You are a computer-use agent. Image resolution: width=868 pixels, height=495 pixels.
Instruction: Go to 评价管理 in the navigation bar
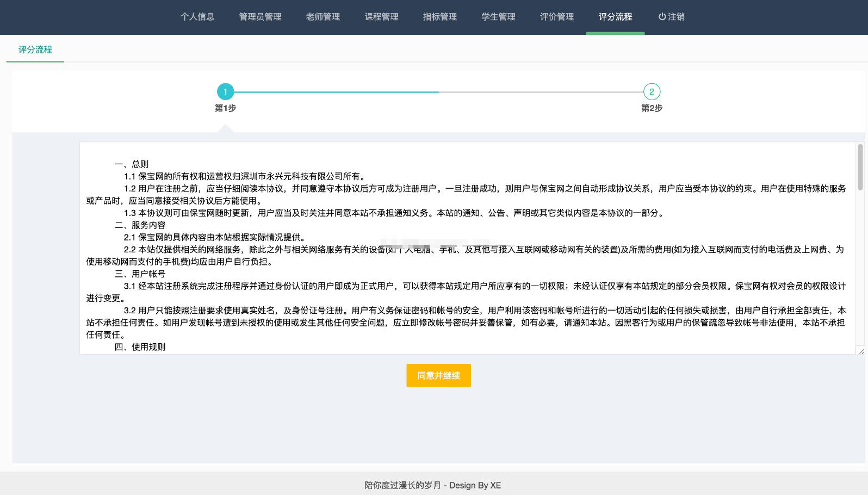[557, 17]
